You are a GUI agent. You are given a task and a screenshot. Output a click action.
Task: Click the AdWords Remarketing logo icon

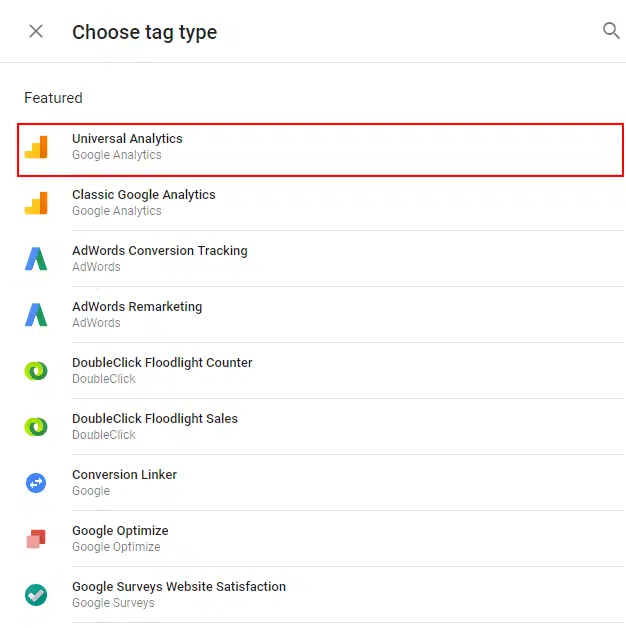click(x=36, y=315)
